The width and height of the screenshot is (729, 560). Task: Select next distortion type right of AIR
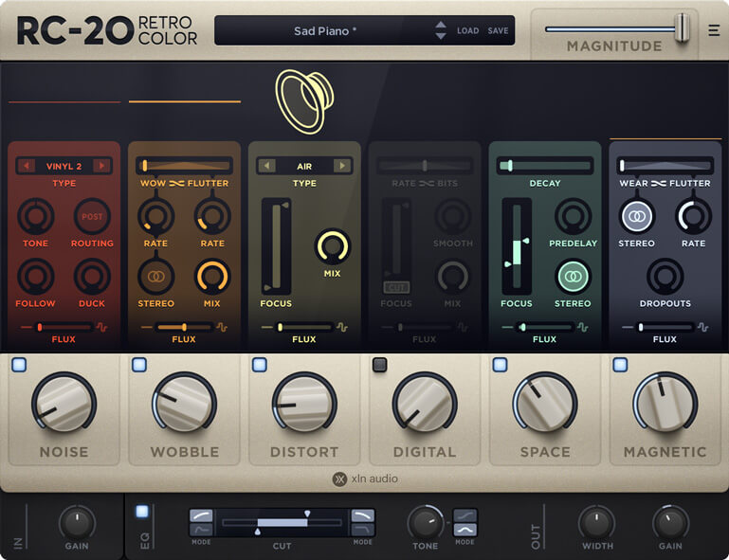click(342, 166)
